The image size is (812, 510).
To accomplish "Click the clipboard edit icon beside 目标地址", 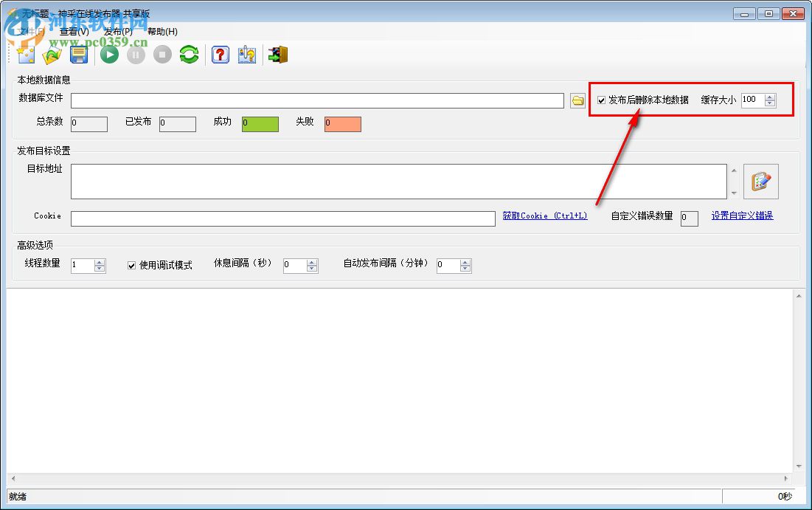I will [760, 182].
